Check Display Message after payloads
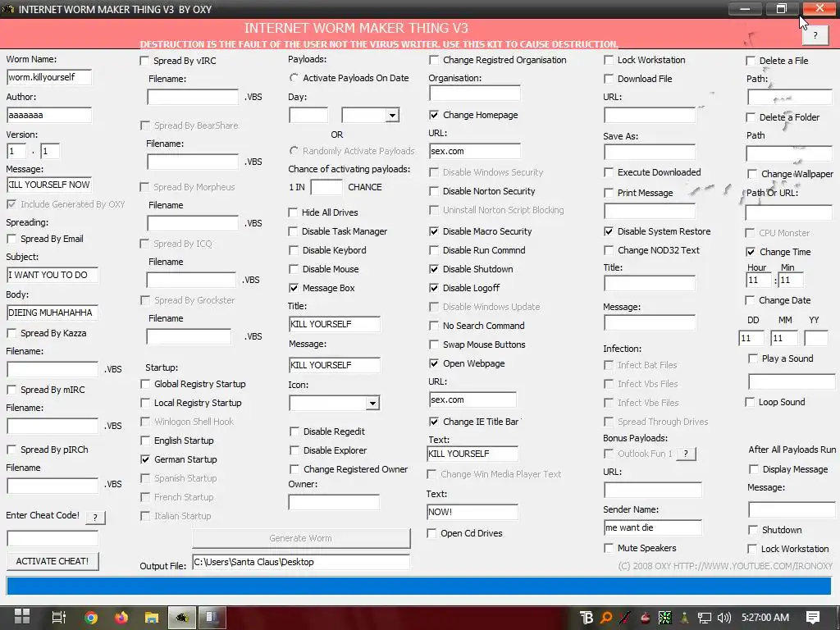Viewport: 840px width, 630px height. [753, 469]
